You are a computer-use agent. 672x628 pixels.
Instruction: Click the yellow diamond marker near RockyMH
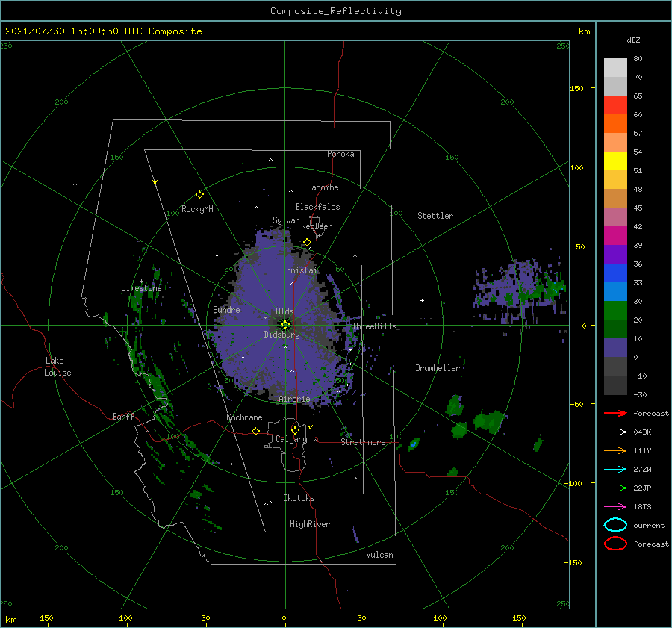click(199, 195)
